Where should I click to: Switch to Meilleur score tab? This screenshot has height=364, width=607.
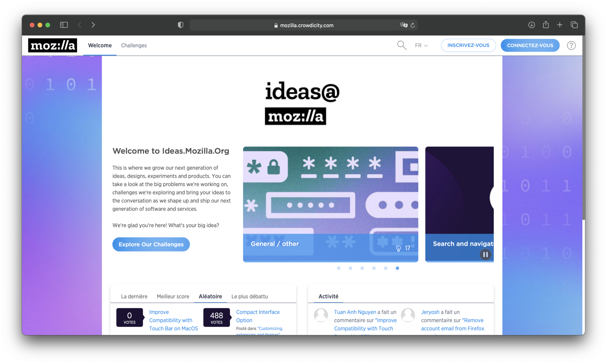(x=173, y=296)
